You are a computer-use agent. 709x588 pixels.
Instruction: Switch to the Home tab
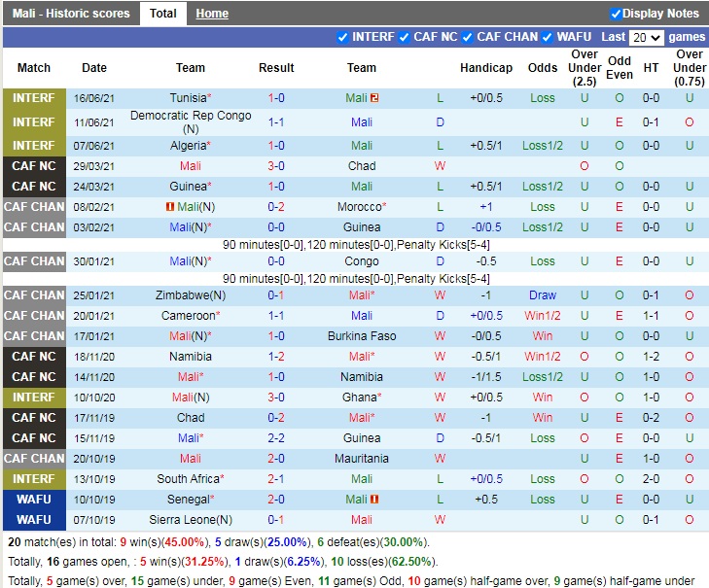212,14
